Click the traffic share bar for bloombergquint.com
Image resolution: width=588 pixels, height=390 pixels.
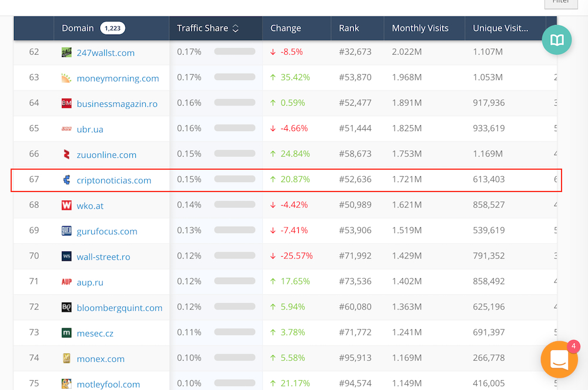[235, 307]
